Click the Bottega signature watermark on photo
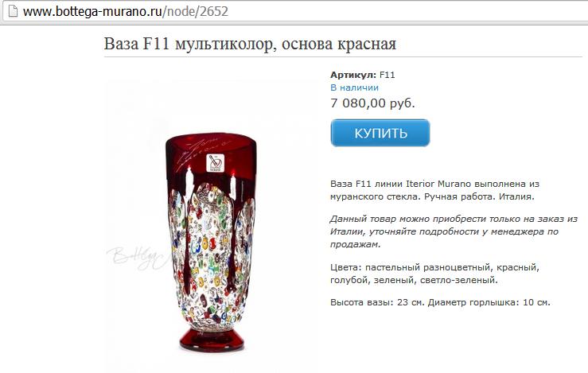The width and height of the screenshot is (588, 373). [137, 258]
